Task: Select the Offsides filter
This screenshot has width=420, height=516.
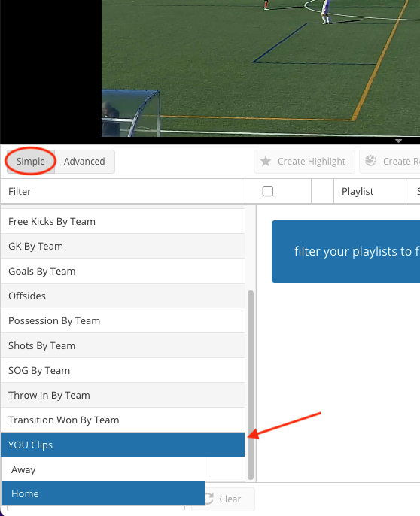Action: [123, 296]
